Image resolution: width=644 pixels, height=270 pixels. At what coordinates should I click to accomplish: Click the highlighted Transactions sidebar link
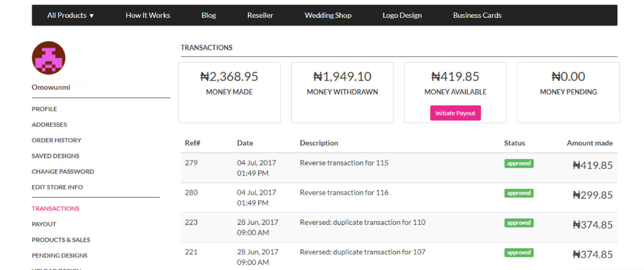coord(56,209)
